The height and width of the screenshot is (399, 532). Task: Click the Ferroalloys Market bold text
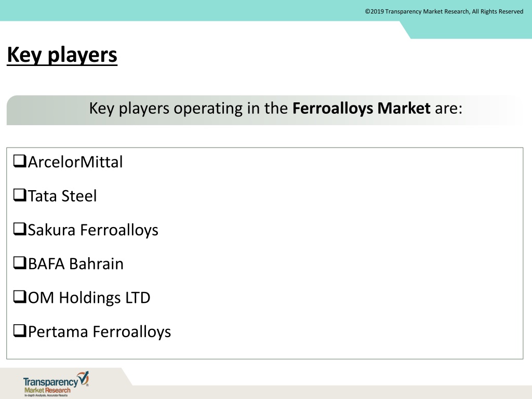coord(362,108)
